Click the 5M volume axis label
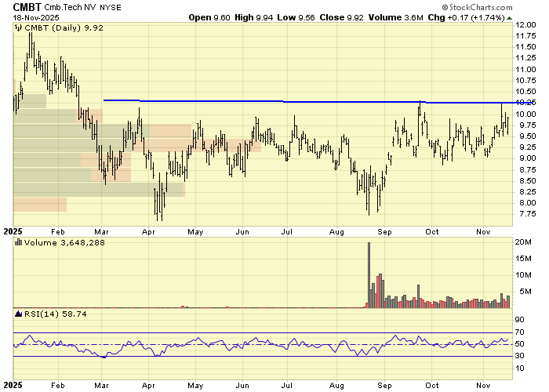549x392 pixels. (x=525, y=291)
